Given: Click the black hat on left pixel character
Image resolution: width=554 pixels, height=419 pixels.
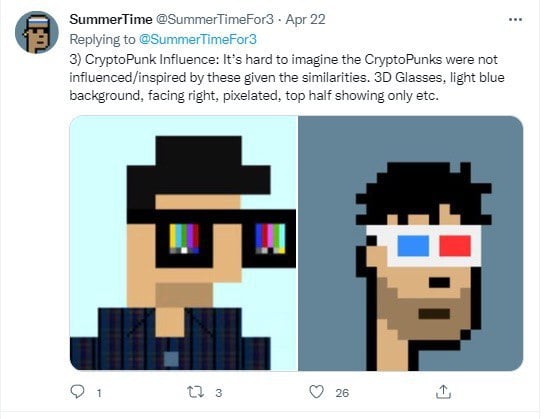Looking at the screenshot, I should pos(199,171).
